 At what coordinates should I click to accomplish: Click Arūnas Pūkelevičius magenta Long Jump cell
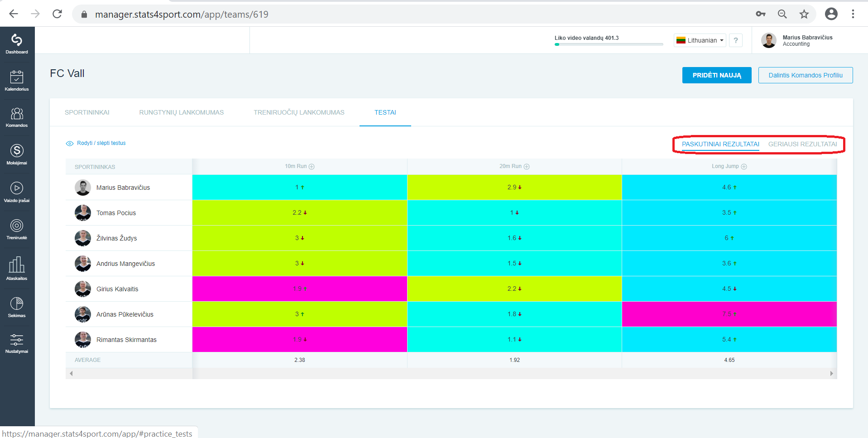[729, 314]
